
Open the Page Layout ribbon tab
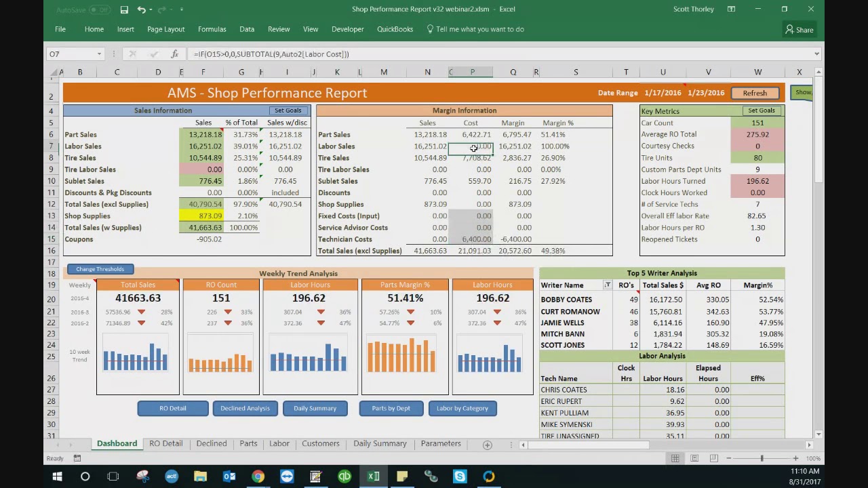[166, 29]
